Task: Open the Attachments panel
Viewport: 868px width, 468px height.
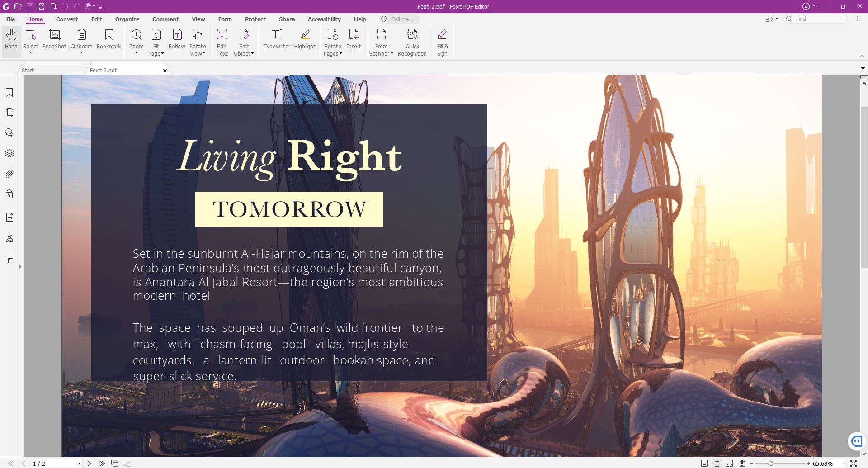Action: tap(9, 173)
